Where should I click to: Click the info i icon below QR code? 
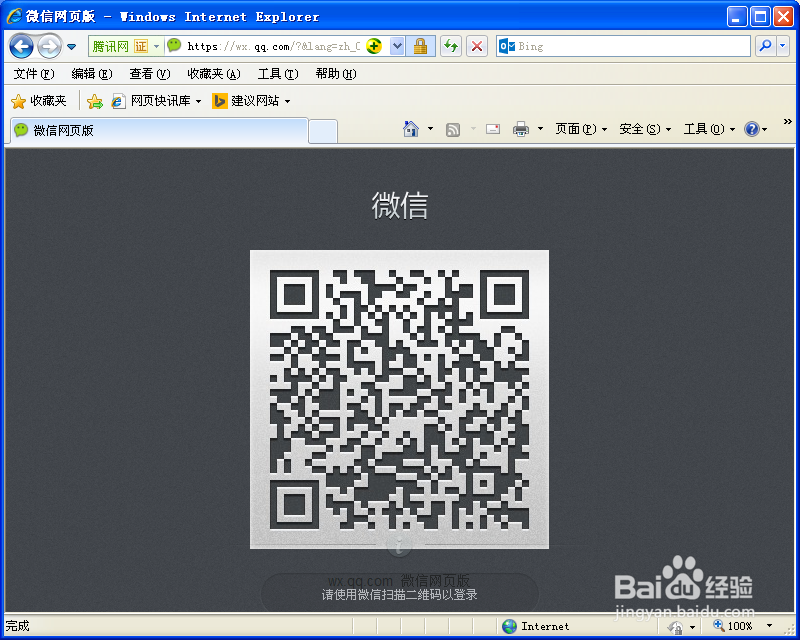click(x=400, y=546)
